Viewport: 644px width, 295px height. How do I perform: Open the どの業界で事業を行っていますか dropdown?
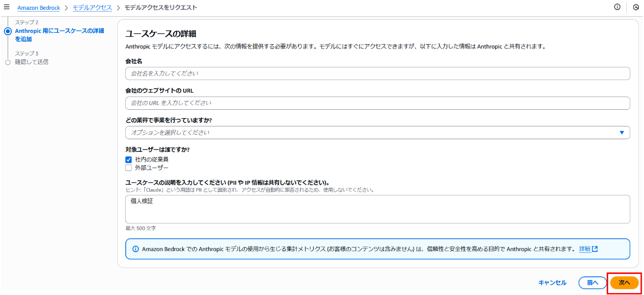377,132
